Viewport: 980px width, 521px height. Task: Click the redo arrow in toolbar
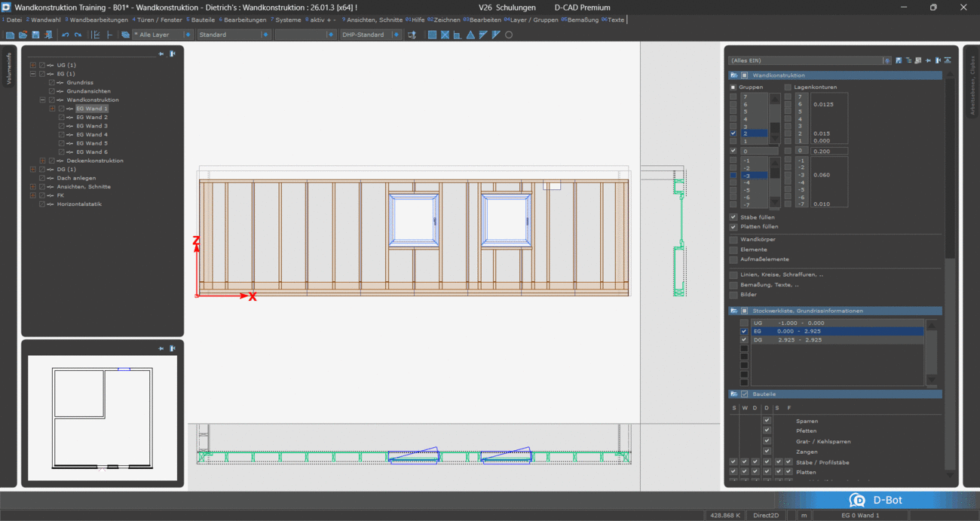[x=78, y=35]
